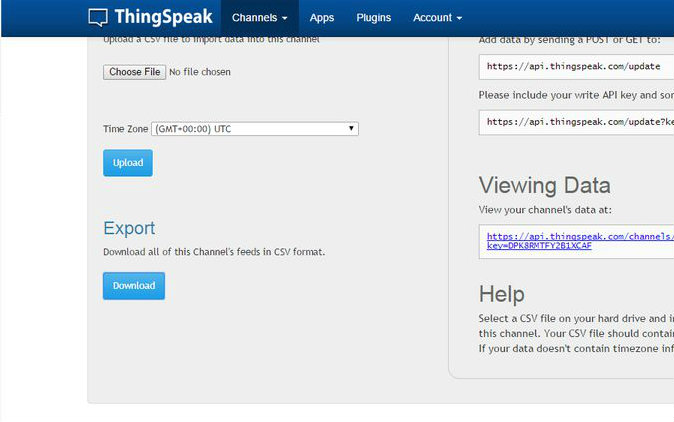Viewport: 674px width, 422px height.
Task: Click the 'Download all of this Channel's feeds' text
Action: click(214, 252)
